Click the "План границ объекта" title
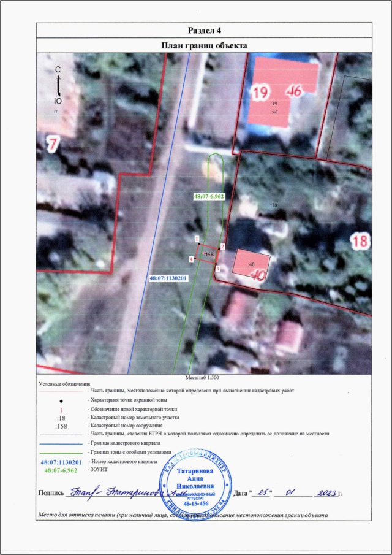 (x=203, y=45)
